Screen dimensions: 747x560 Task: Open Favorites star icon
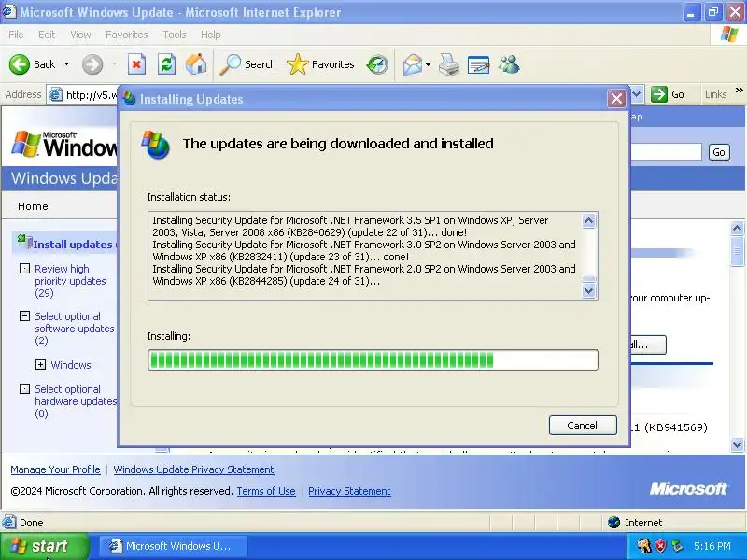(297, 64)
